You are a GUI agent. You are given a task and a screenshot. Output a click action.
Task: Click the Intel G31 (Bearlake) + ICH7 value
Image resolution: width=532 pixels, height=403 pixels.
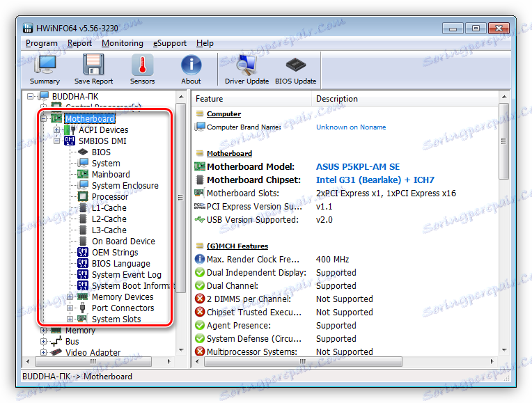pos(375,180)
